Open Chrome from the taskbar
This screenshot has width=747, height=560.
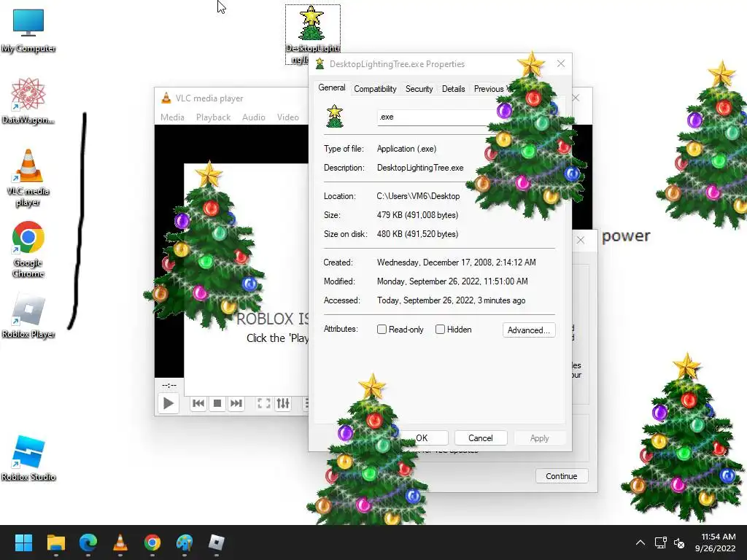pyautogui.click(x=152, y=542)
